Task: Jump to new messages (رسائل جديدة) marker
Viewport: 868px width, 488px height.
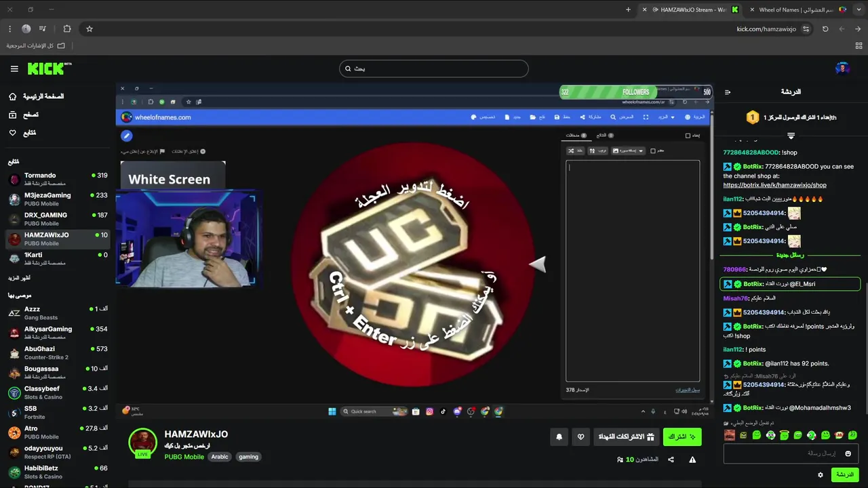Action: tap(790, 255)
